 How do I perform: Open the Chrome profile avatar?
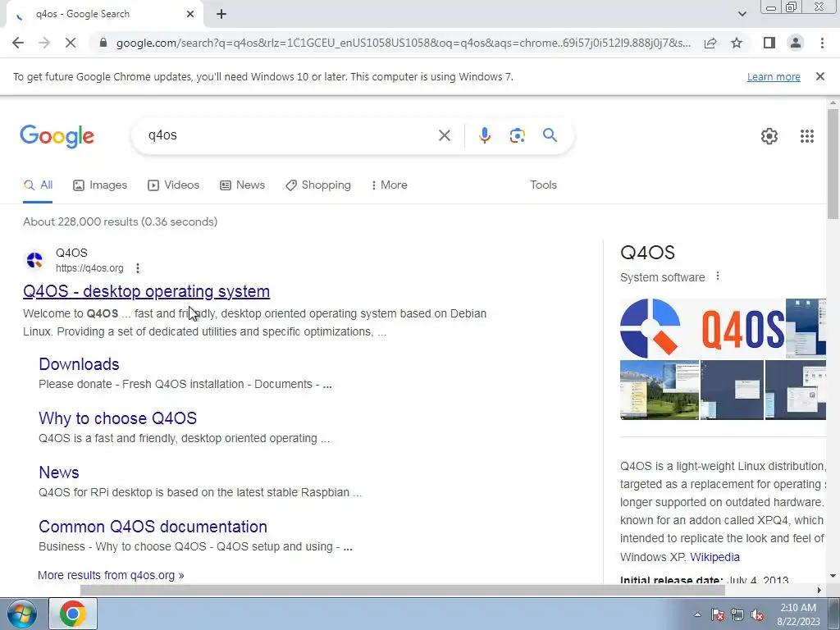pos(796,43)
